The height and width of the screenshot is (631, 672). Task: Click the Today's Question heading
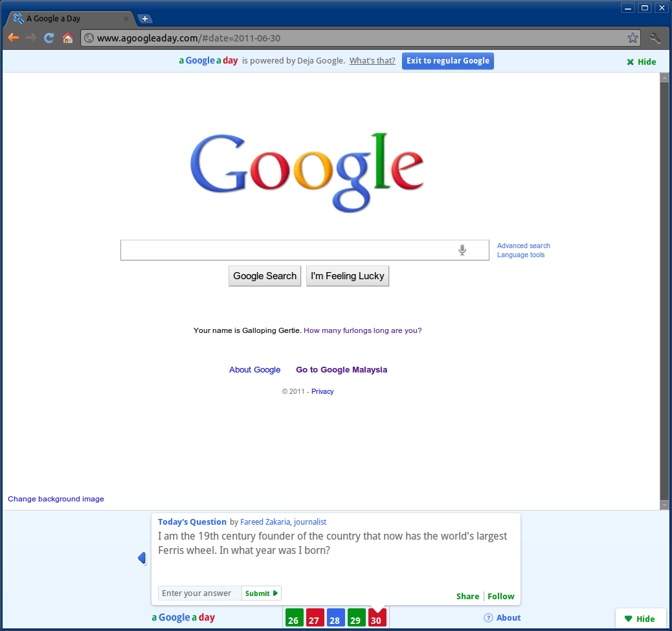coord(192,522)
